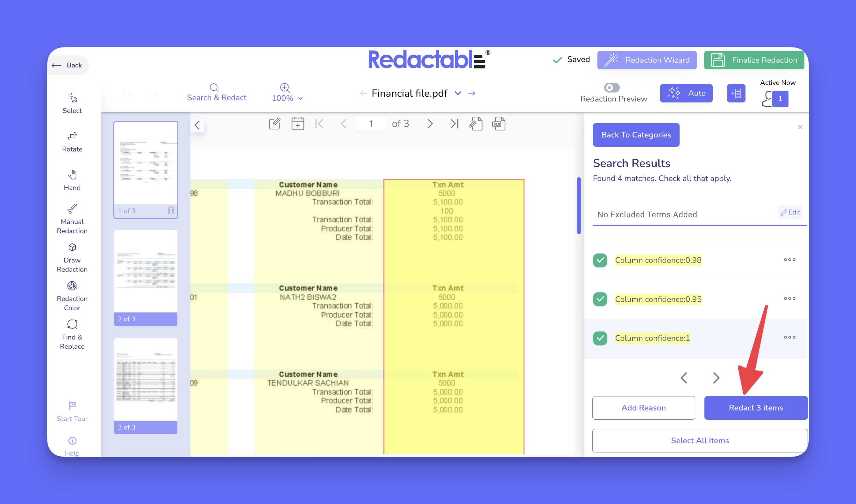Uncheck Column confidence:0.98 result
The width and height of the screenshot is (856, 504).
click(x=600, y=260)
